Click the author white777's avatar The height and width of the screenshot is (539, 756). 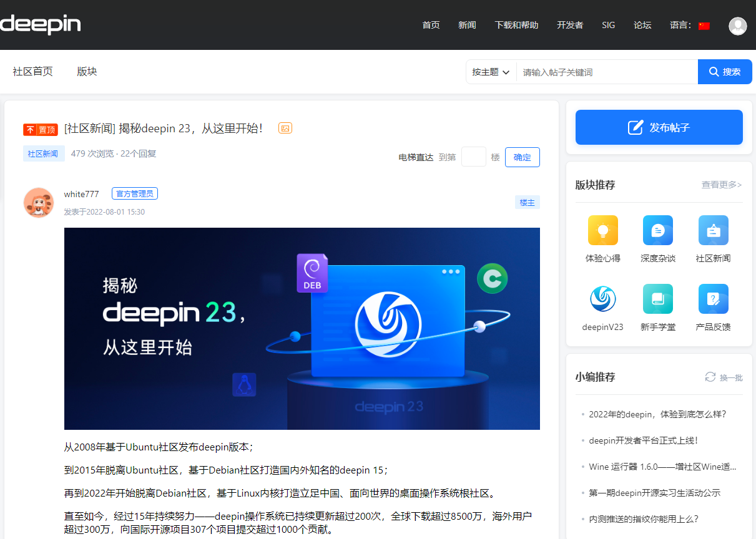[39, 203]
